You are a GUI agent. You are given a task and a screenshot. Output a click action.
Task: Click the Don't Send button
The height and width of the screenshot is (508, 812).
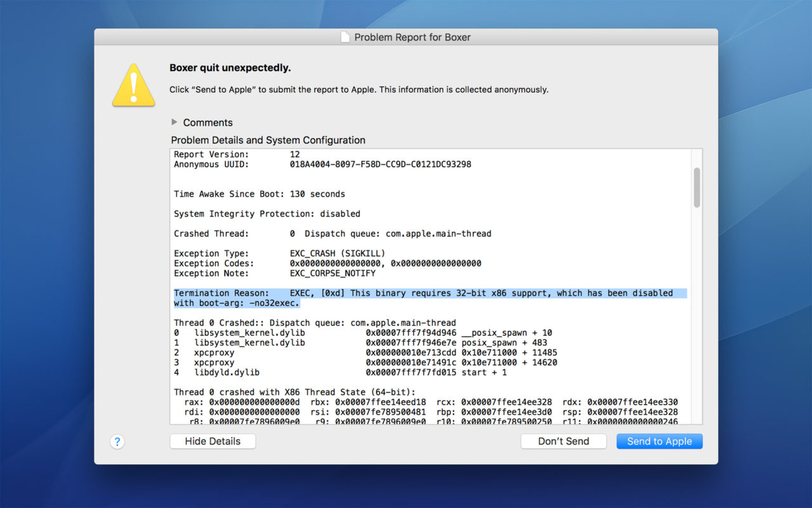pyautogui.click(x=563, y=441)
